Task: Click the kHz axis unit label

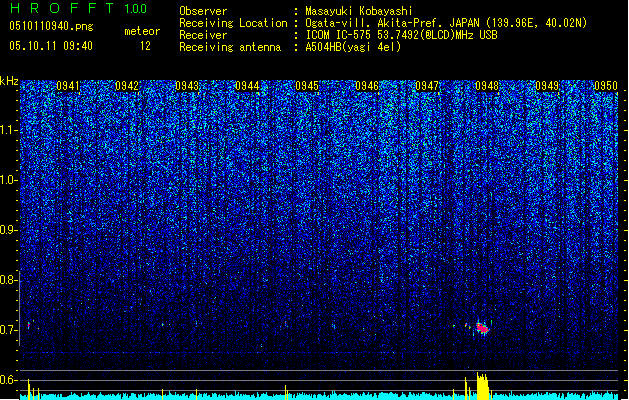Action: point(9,81)
